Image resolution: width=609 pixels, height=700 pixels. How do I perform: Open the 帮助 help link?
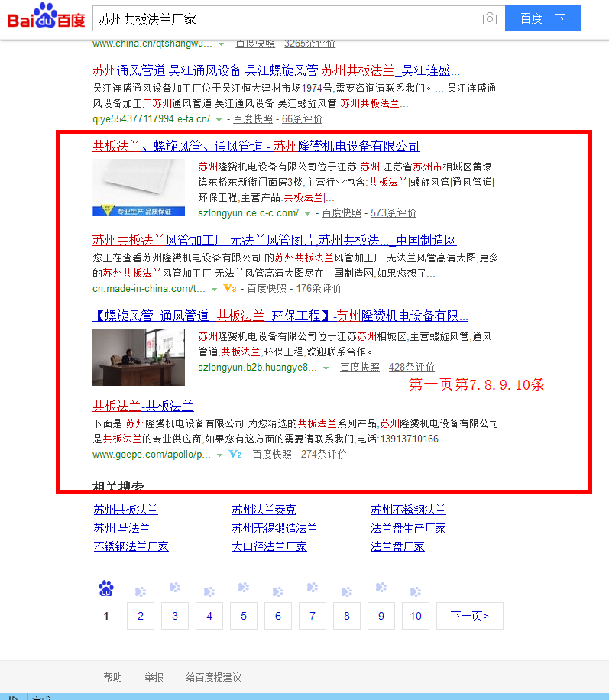pos(112,677)
